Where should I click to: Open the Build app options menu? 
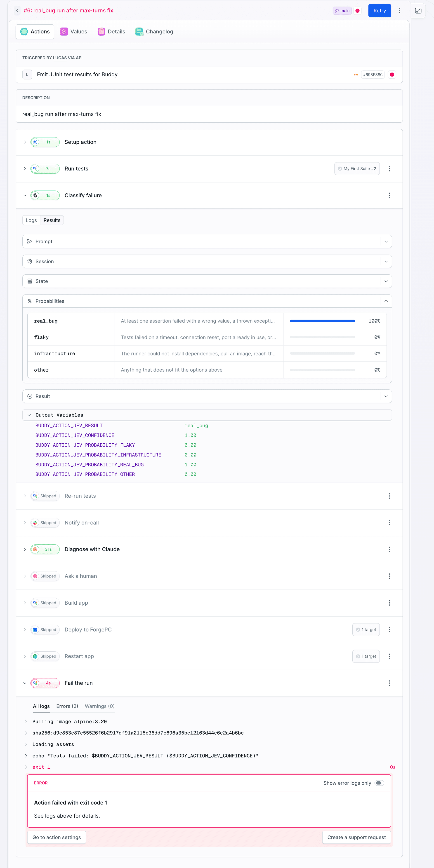pos(389,603)
